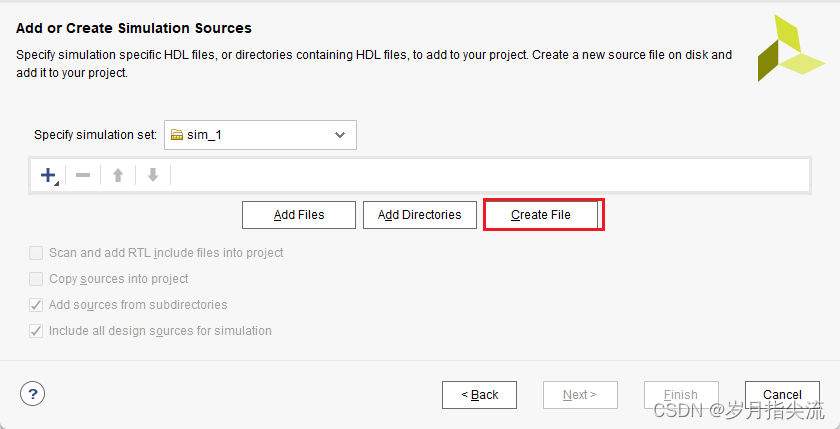Click the Next button
The width and height of the screenshot is (840, 429).
tap(580, 395)
